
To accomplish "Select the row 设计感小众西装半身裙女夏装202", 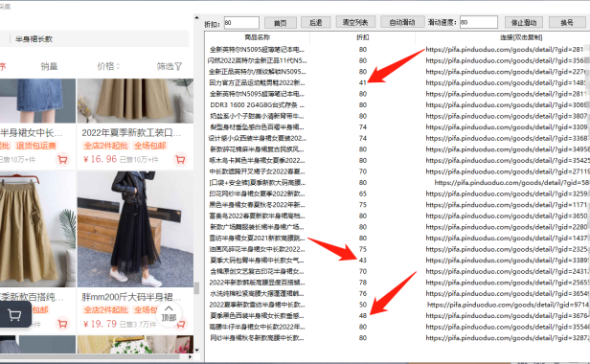I will [x=257, y=138].
